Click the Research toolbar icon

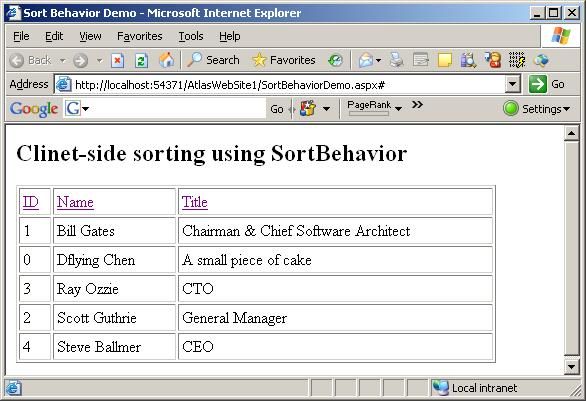[x=468, y=60]
